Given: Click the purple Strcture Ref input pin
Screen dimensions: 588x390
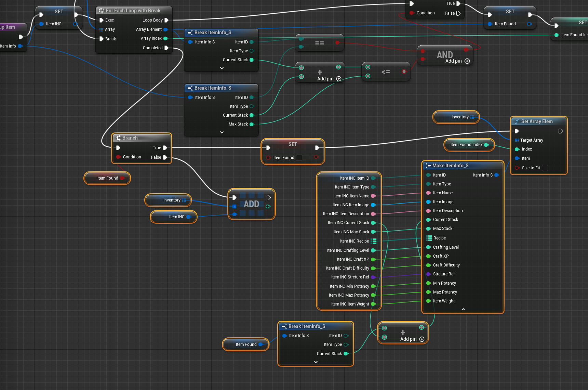Looking at the screenshot, I should pos(428,274).
